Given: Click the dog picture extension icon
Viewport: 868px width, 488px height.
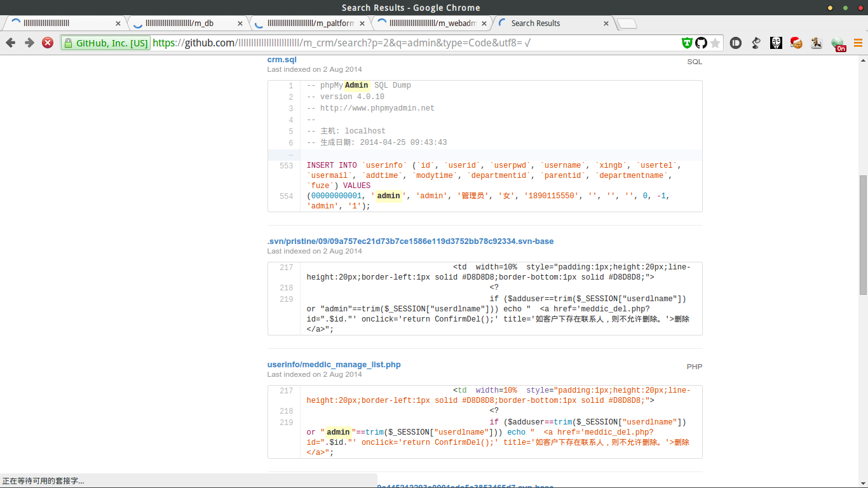Looking at the screenshot, I should (817, 43).
